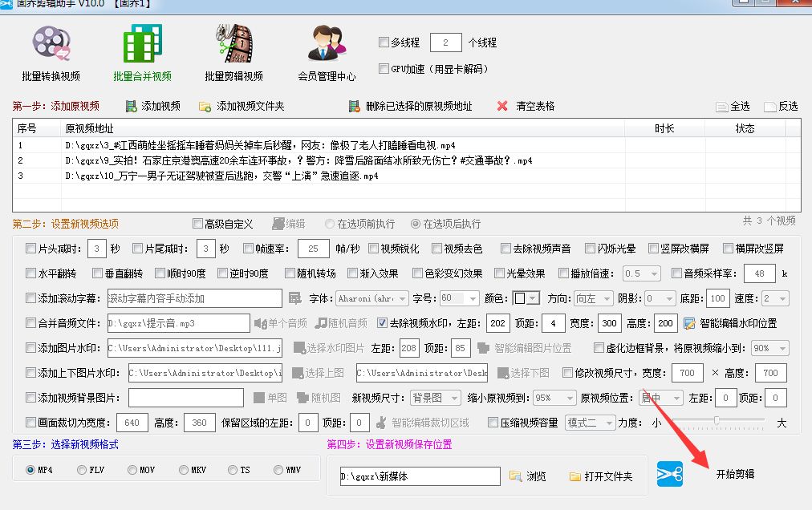
Task: Click the 随机音频 music note icon
Action: point(322,323)
